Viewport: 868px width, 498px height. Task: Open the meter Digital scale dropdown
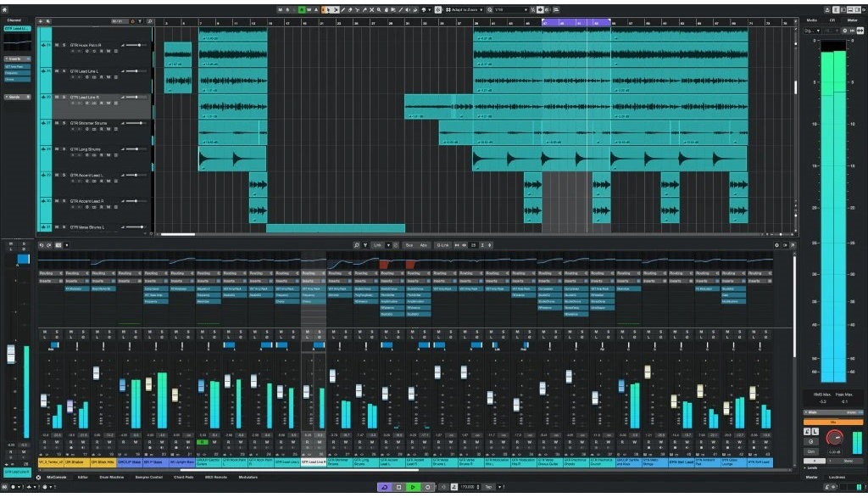(811, 31)
